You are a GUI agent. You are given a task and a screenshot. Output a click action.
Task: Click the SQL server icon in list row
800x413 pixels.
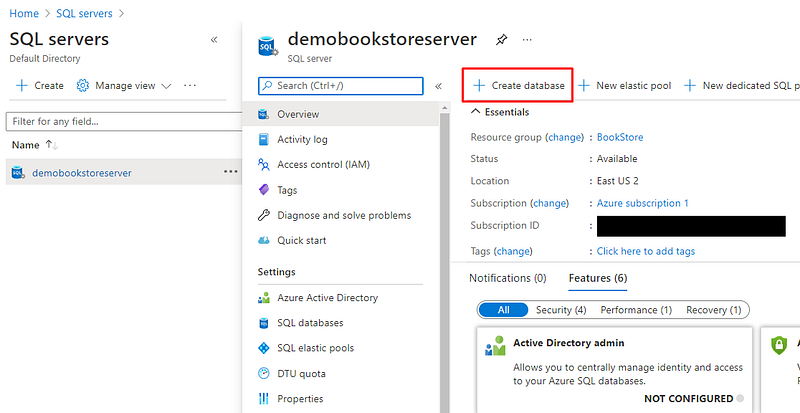click(18, 173)
